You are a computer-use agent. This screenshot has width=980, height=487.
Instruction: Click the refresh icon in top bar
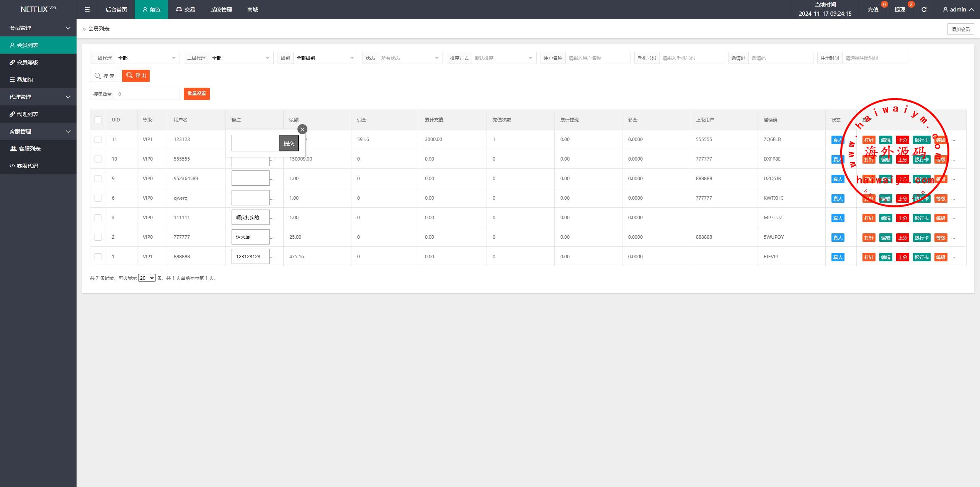coord(924,10)
